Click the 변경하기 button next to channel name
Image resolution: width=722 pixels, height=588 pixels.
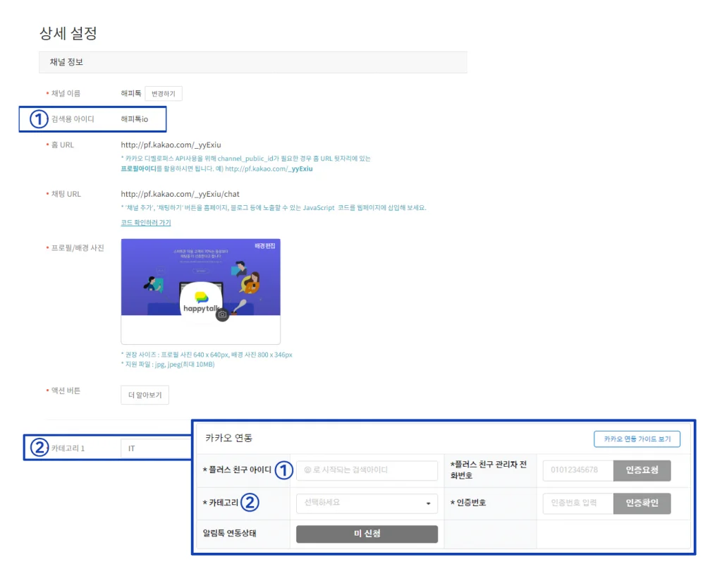pos(164,93)
